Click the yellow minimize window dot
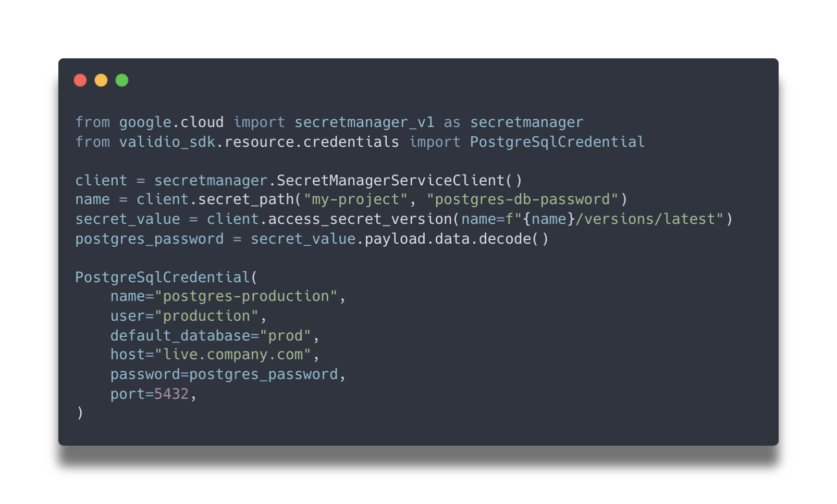Viewport: 837px width, 504px height. coord(101,80)
